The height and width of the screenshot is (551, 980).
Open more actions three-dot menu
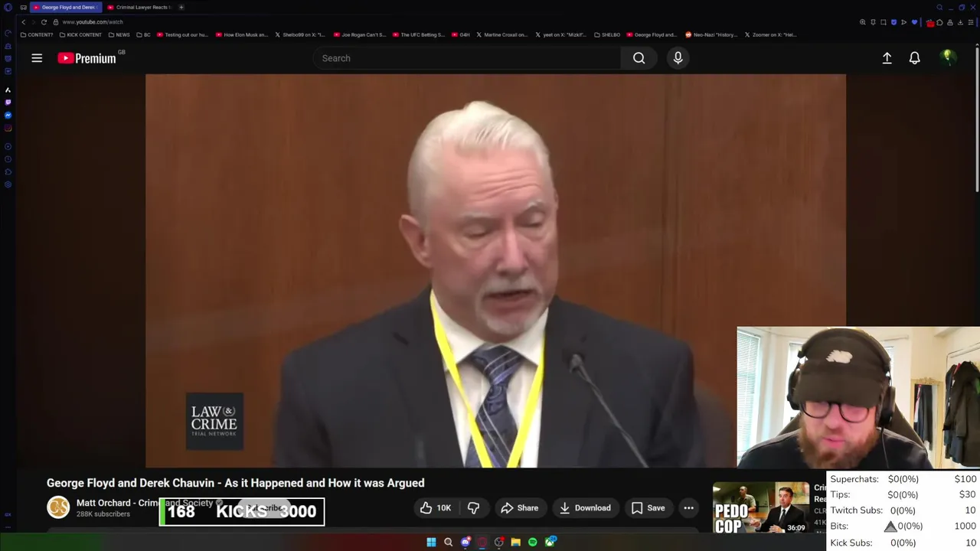click(x=688, y=508)
